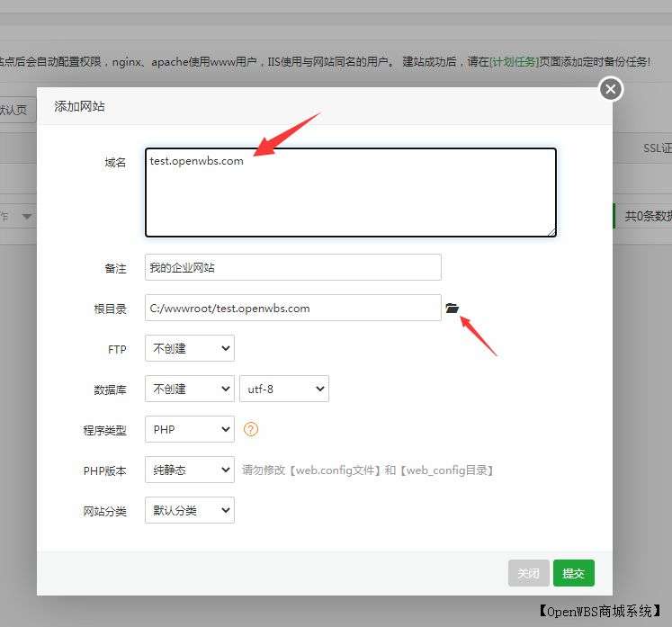Click the domain text area resize handle
The height and width of the screenshot is (627, 672).
coord(551,231)
